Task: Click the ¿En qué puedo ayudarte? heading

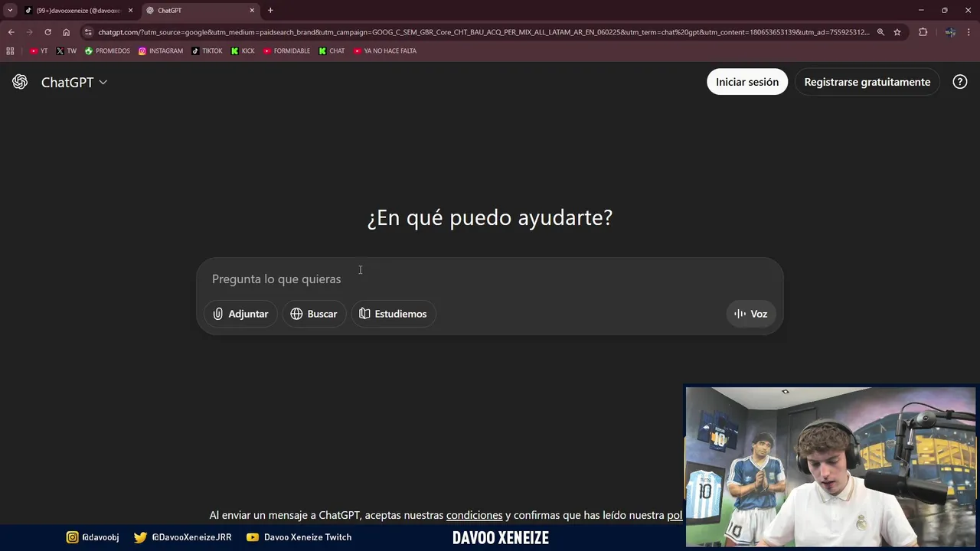Action: pos(490,217)
